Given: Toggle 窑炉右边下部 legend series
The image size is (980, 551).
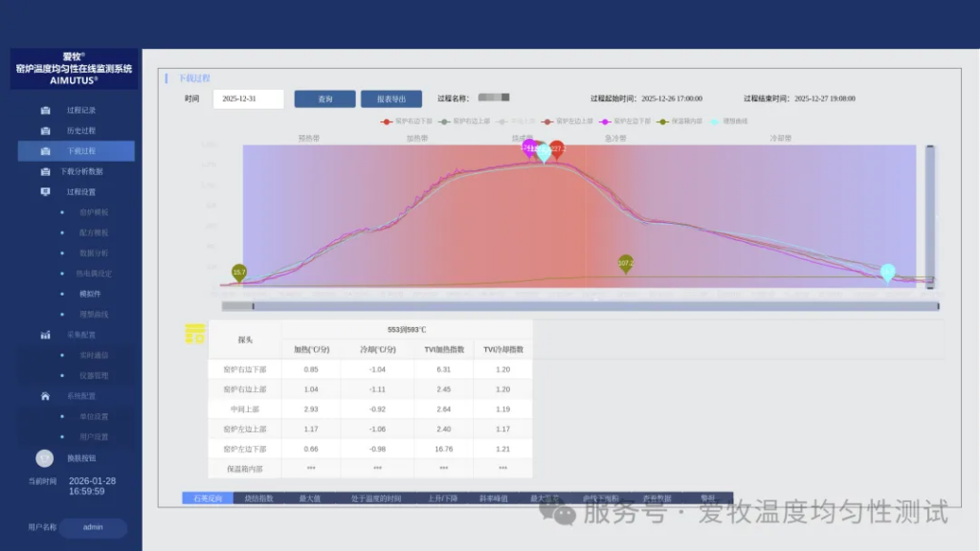Looking at the screenshot, I should coord(408,121).
